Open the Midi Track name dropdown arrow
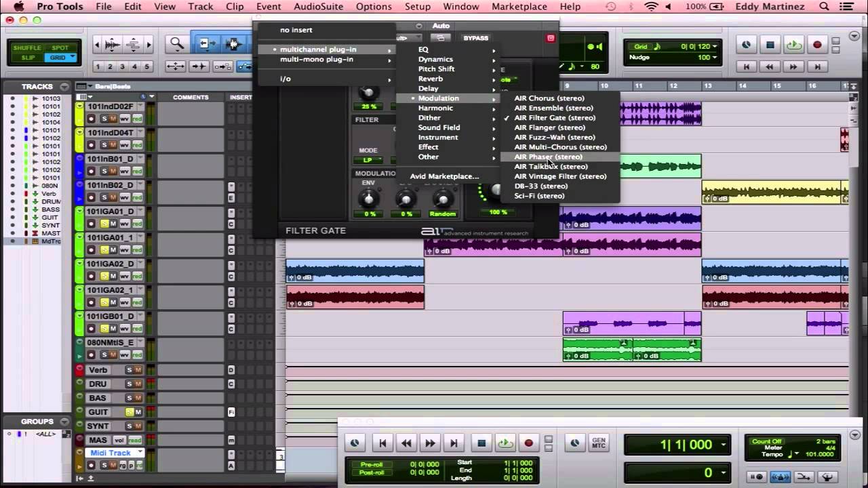 point(140,453)
